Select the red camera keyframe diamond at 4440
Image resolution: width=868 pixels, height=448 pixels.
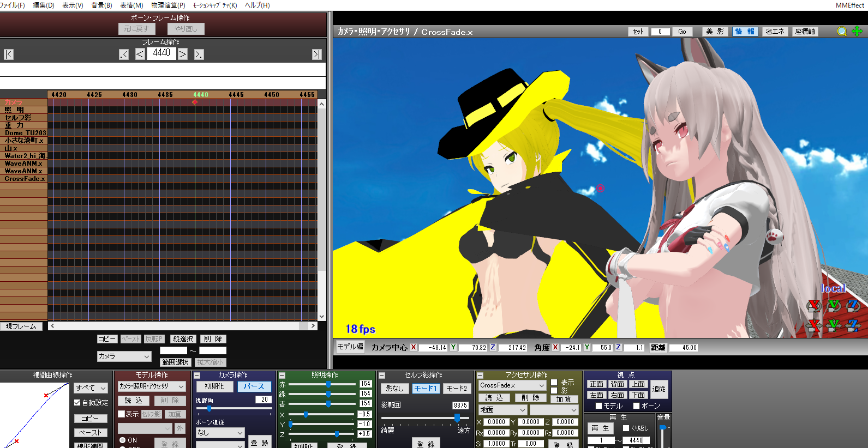coord(195,102)
